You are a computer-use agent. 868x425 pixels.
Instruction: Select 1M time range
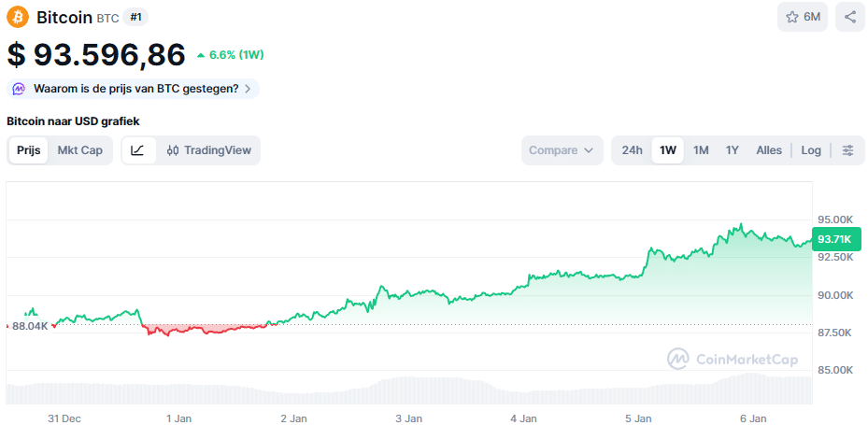coord(702,150)
